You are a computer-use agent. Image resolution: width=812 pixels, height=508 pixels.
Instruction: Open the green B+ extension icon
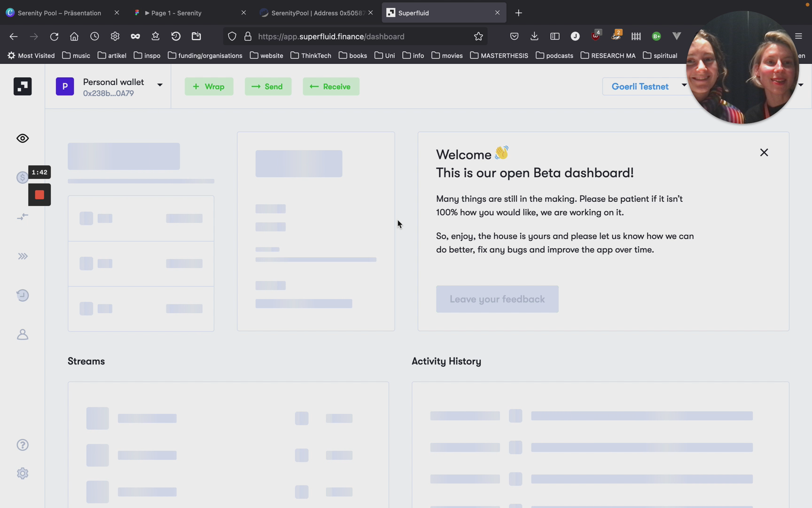pos(656,36)
